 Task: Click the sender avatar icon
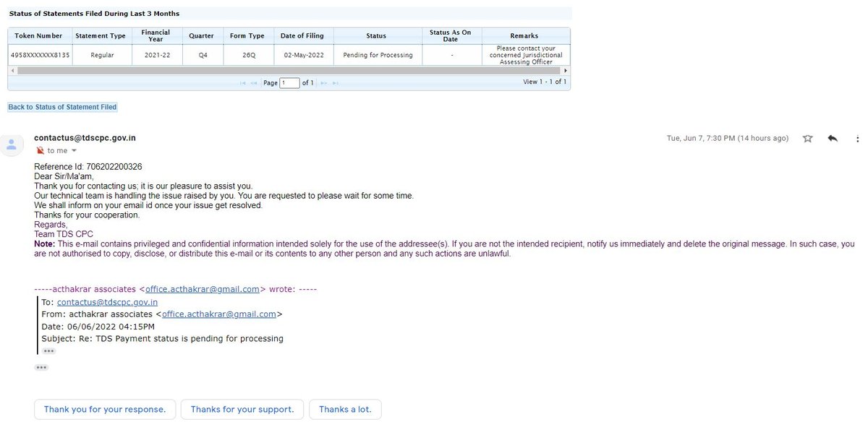12,144
